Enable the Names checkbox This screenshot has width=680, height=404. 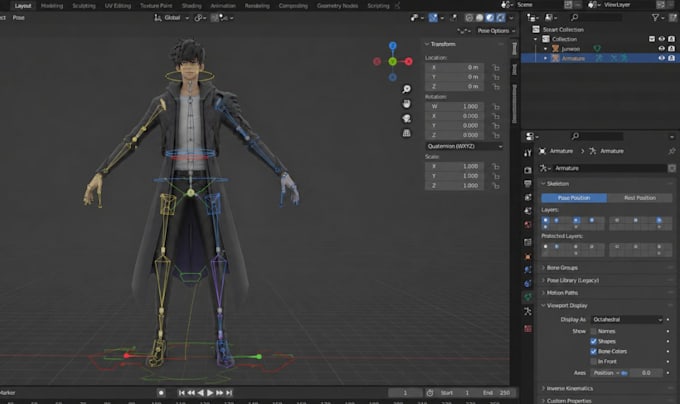coord(593,331)
